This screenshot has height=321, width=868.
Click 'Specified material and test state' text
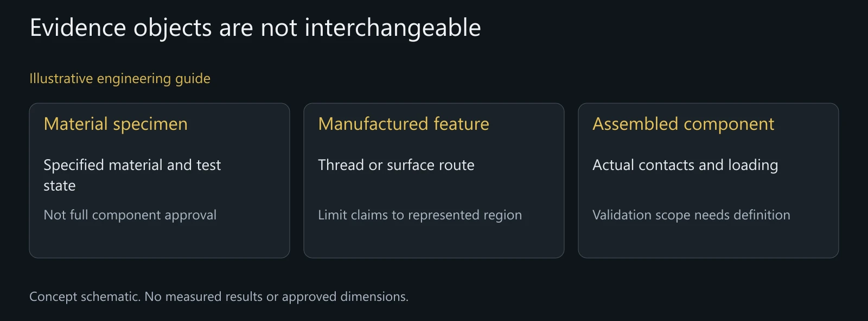coord(132,175)
